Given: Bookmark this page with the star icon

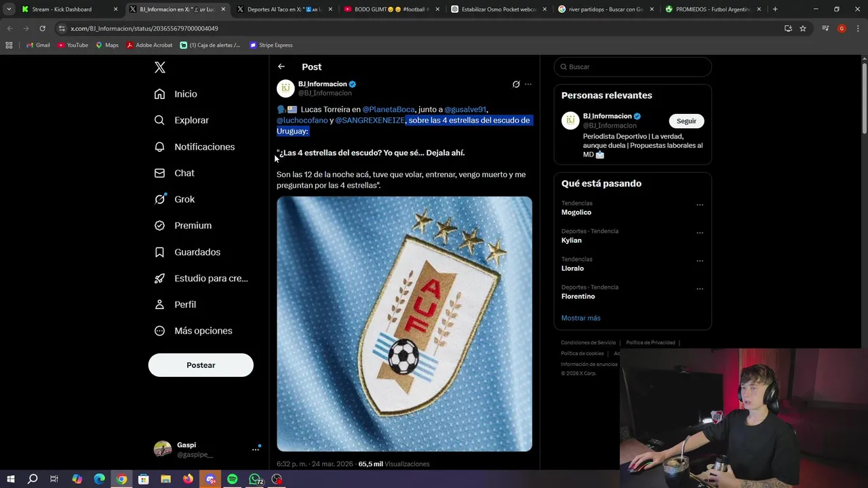Looking at the screenshot, I should 803,28.
